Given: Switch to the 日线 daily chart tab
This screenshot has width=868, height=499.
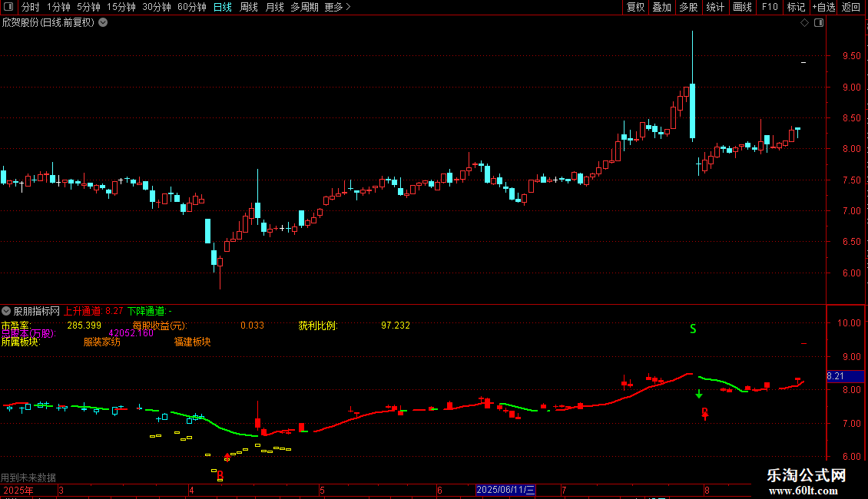Looking at the screenshot, I should point(223,7).
